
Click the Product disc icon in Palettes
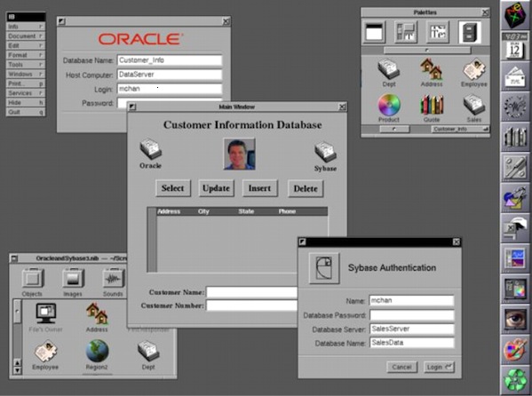(x=389, y=105)
